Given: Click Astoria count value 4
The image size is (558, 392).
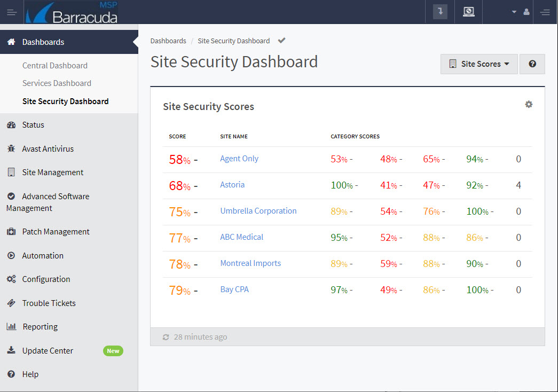Looking at the screenshot, I should 518,185.
